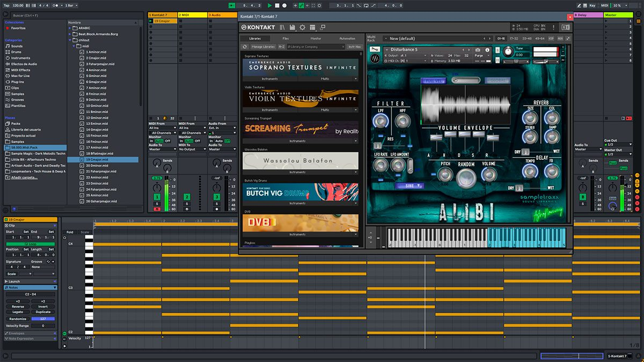Click the Record button in the transport
Viewport: 644px width, 362px height.
point(284,5)
